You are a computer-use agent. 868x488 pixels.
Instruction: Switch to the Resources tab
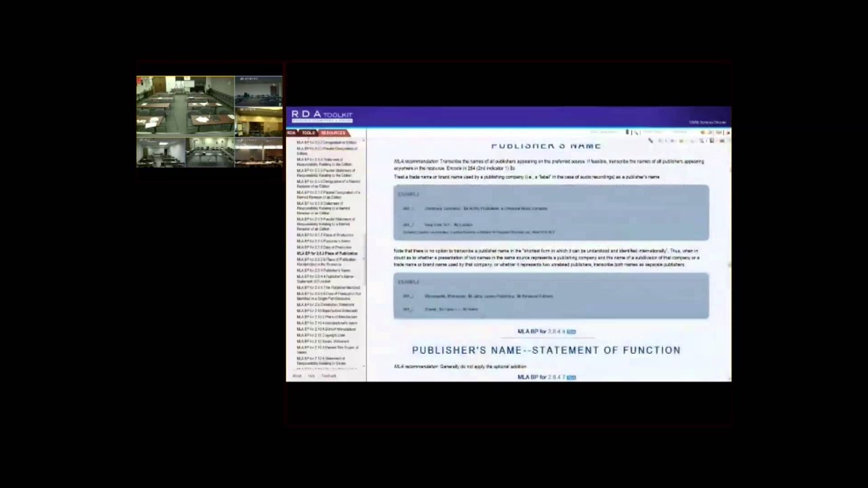tap(333, 133)
